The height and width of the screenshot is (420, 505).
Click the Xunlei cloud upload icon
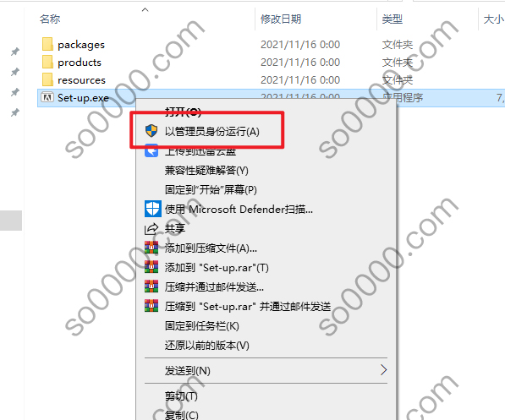point(151,150)
